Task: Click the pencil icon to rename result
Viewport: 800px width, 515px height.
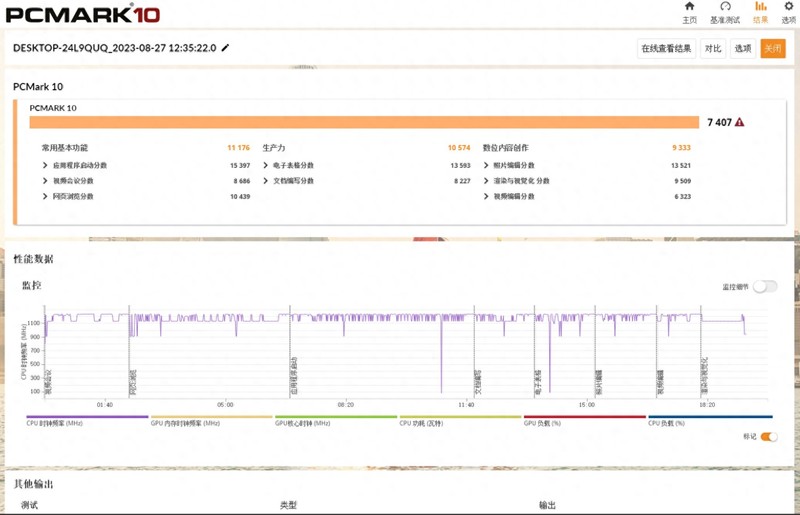Action: (x=226, y=48)
